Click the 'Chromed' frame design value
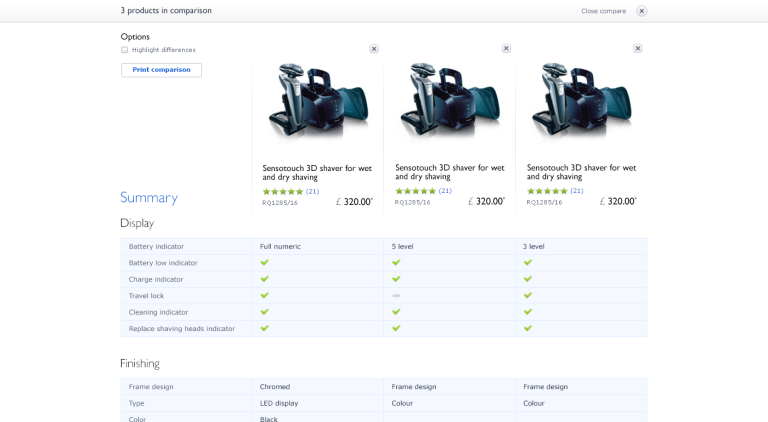 [275, 387]
